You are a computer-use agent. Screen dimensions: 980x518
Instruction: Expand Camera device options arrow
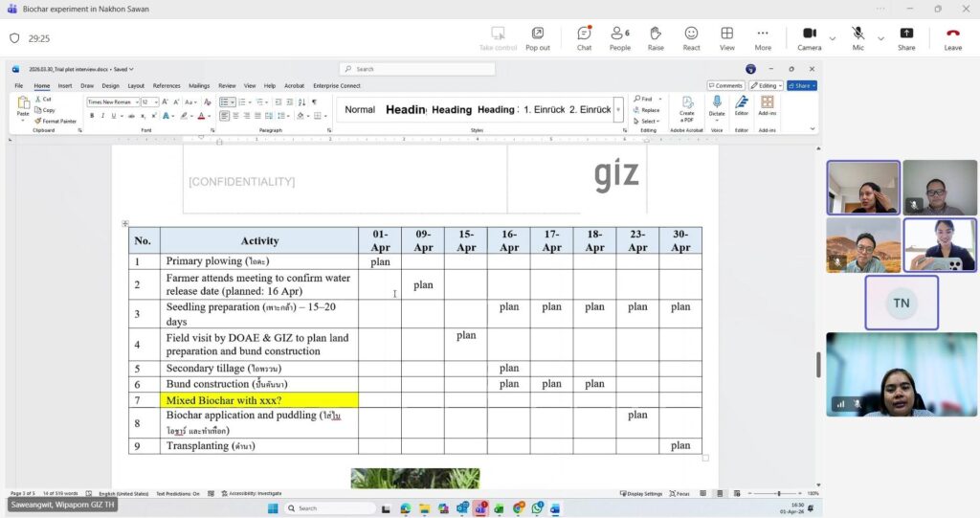pos(832,38)
